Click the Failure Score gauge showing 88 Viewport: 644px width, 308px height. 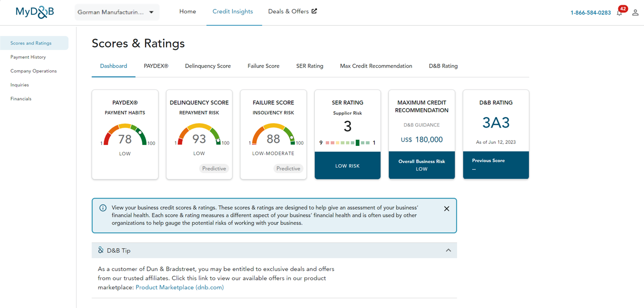tap(273, 135)
